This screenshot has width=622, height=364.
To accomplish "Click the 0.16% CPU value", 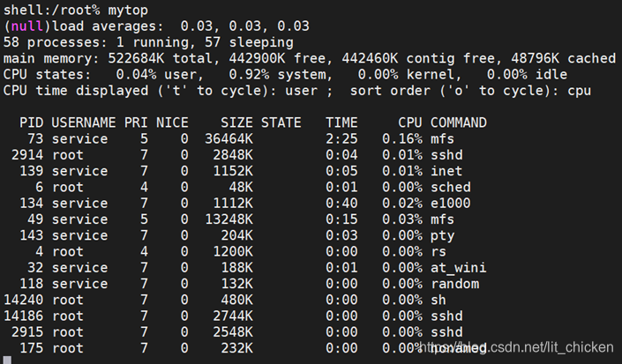I will tap(402, 139).
